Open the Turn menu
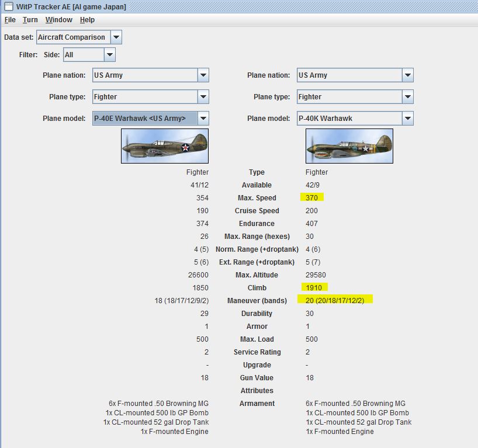The width and height of the screenshot is (478, 448). (x=30, y=20)
